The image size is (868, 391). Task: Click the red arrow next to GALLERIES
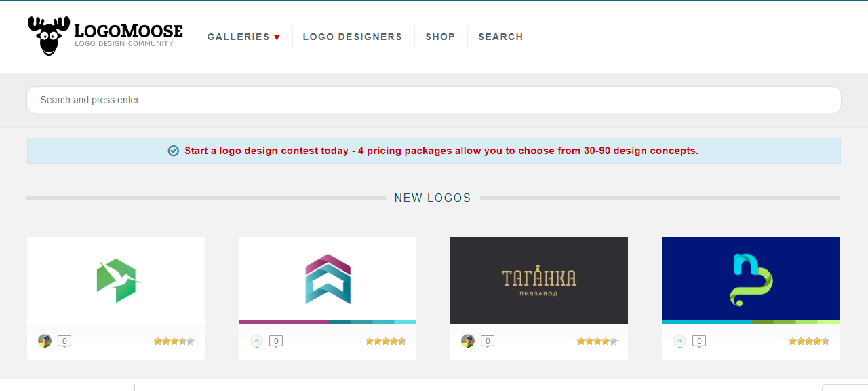point(277,37)
